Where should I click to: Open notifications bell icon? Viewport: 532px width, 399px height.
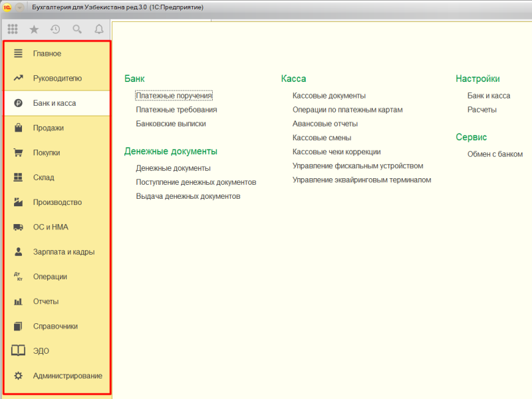99,29
